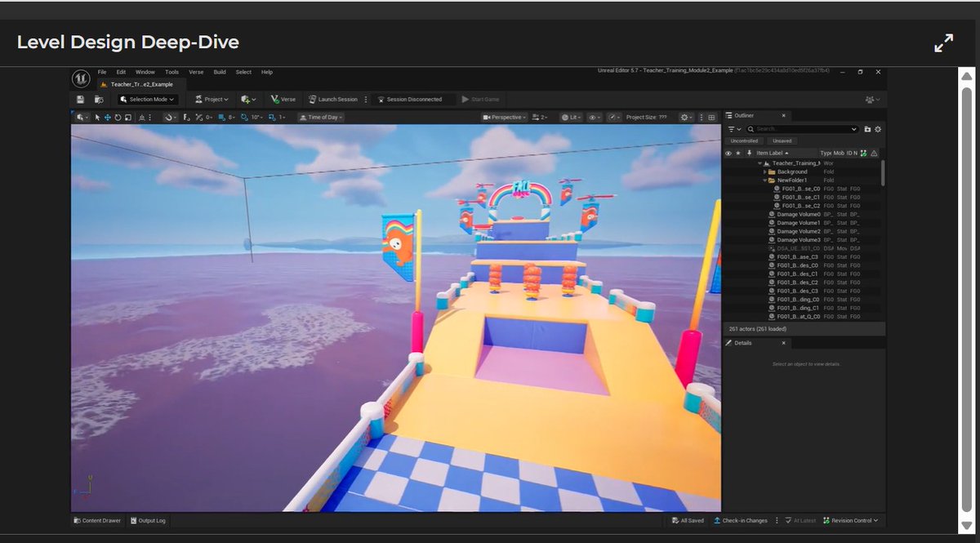This screenshot has width=980, height=543.
Task: Select Damage Volume3 in Outliner
Action: [x=799, y=240]
